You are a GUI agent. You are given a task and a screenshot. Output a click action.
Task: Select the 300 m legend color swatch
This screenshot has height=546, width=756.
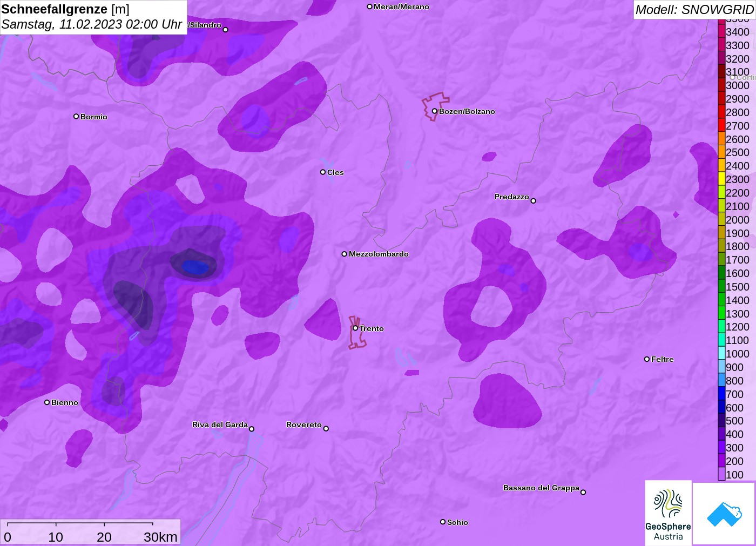[x=721, y=447]
